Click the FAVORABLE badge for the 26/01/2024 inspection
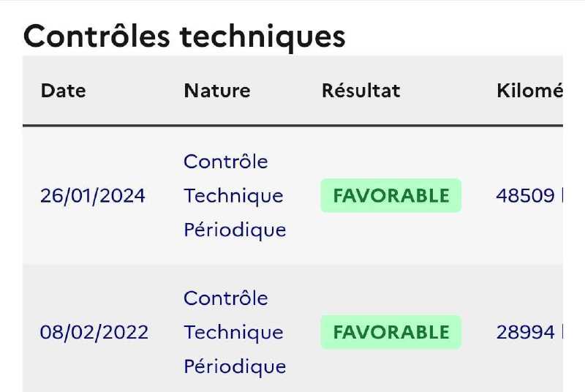 391,195
